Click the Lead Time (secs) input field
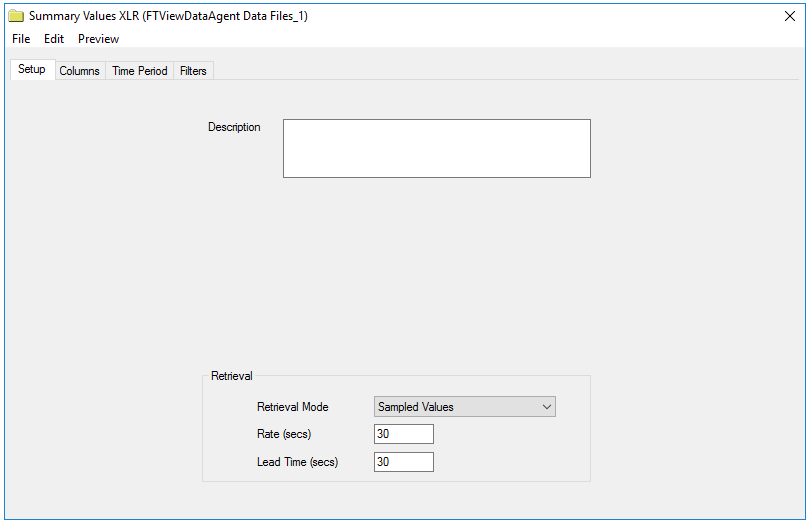 point(403,462)
